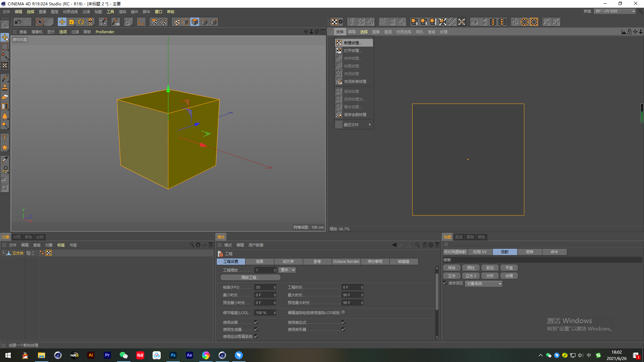Open the 对象系统 dropdown
The height and width of the screenshot is (362, 644).
point(484,284)
